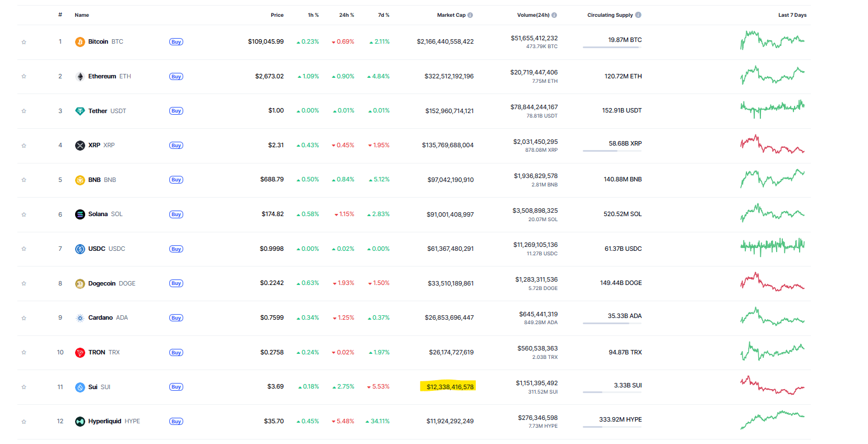Click Sui market cap $12,338,416,578

(x=450, y=387)
